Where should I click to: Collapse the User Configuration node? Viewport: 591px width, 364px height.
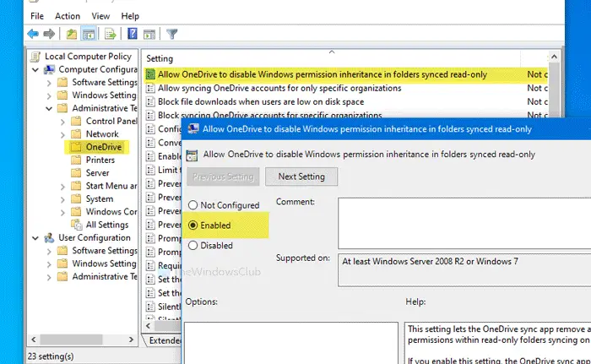tap(35, 238)
